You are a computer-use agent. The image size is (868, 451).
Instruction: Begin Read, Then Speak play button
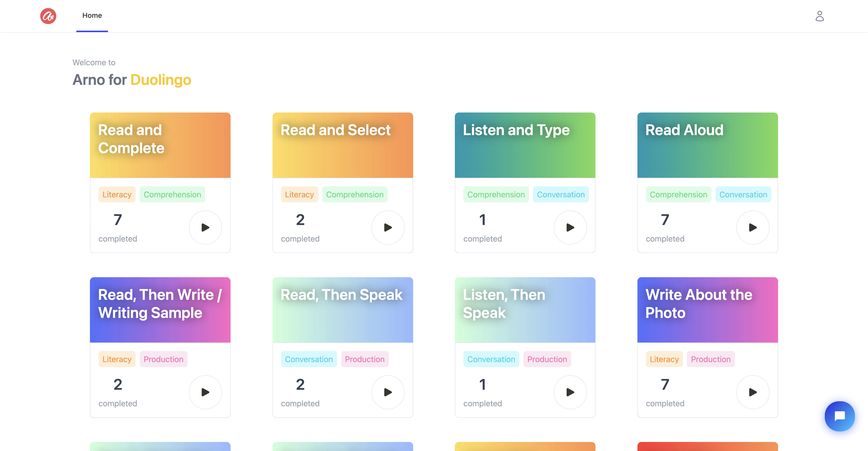point(388,392)
